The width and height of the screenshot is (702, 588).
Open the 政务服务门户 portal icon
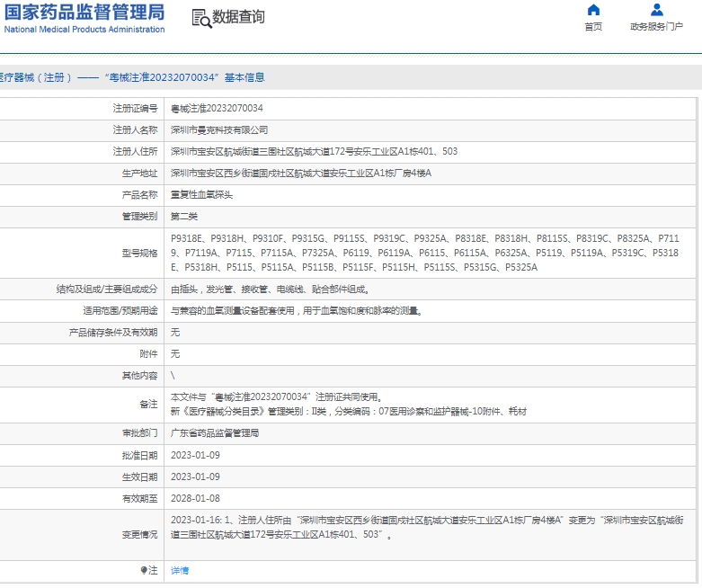coord(657,10)
